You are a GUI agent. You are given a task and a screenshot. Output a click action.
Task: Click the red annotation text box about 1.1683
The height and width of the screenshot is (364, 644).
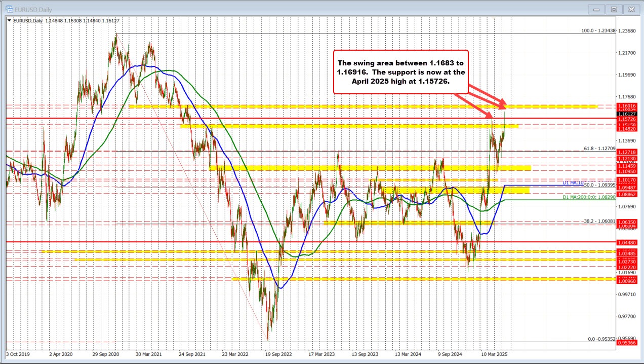(x=401, y=72)
